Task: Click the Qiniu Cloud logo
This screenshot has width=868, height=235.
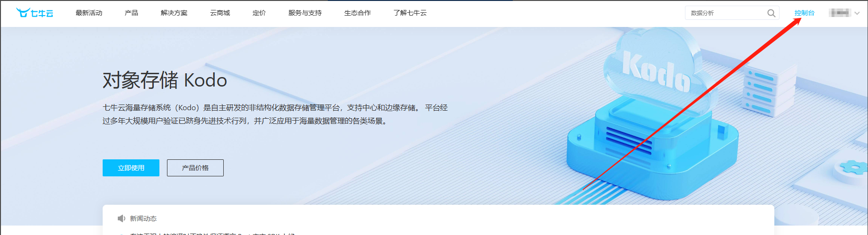Action: tap(35, 13)
